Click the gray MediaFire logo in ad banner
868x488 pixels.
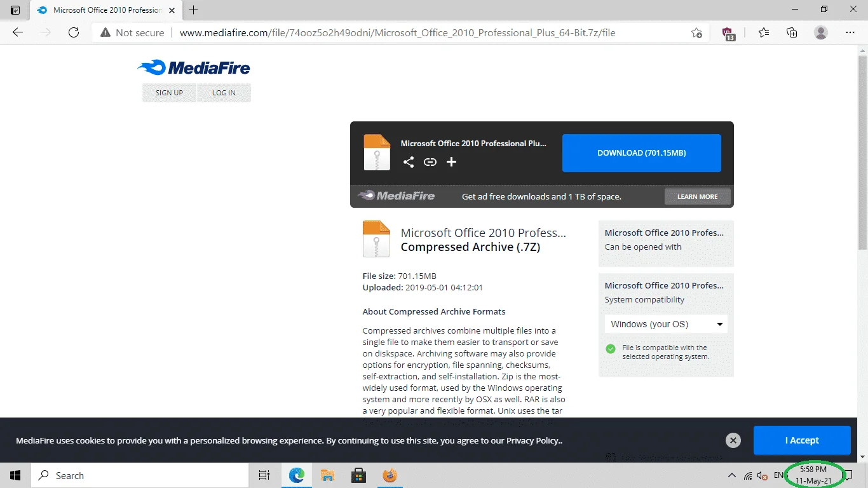(x=397, y=196)
